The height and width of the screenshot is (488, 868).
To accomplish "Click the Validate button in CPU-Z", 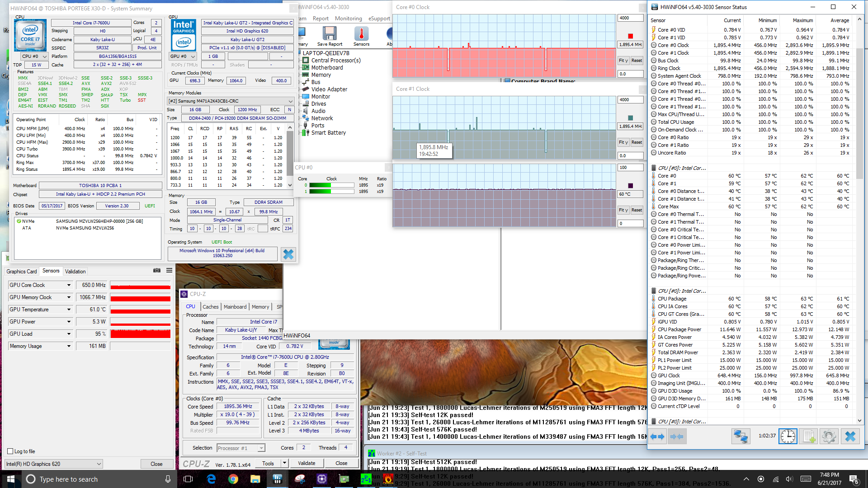I will (307, 463).
